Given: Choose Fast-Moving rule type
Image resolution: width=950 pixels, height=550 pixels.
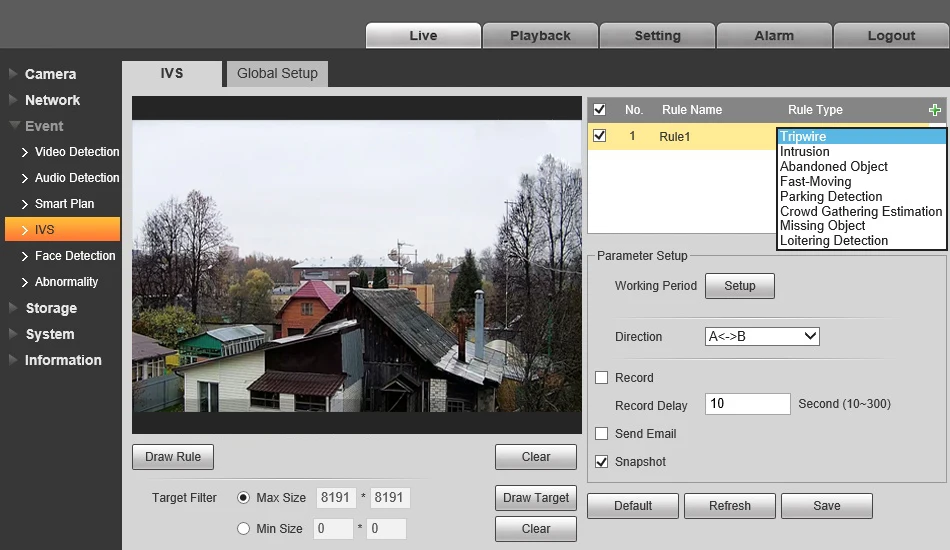Looking at the screenshot, I should (x=861, y=182).
